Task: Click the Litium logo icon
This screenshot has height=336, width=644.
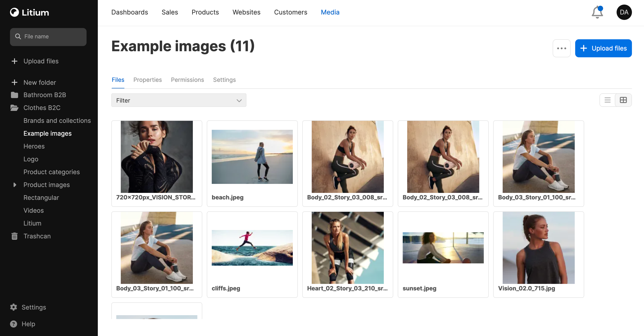Action: coord(14,12)
